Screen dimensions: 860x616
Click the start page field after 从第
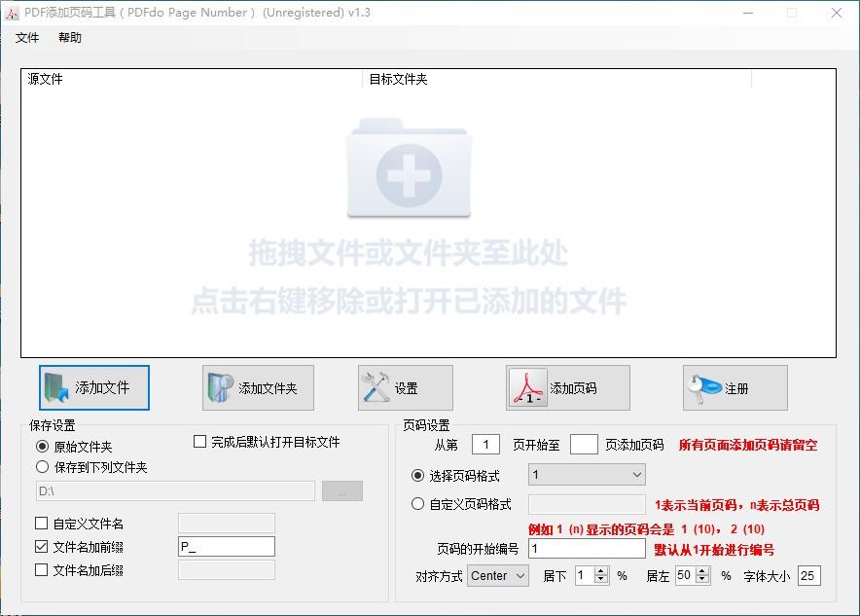pyautogui.click(x=485, y=445)
